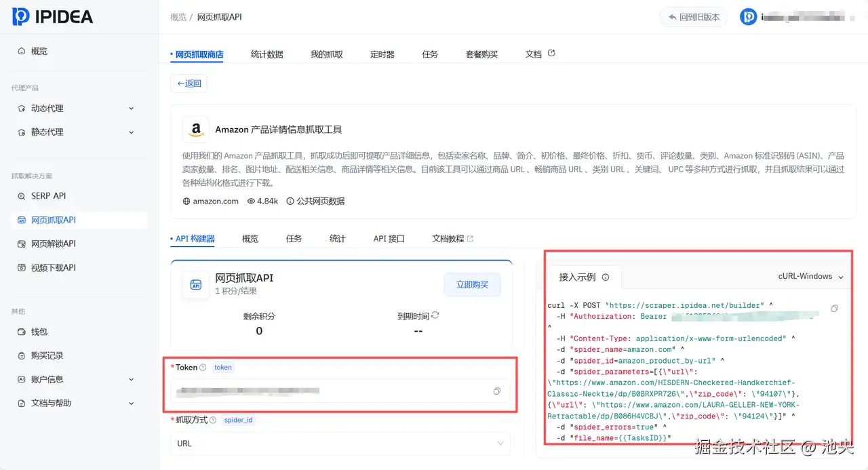Screen dimensions: 868x470
Task: Click the 接入示例 info icon
Action: 606,277
